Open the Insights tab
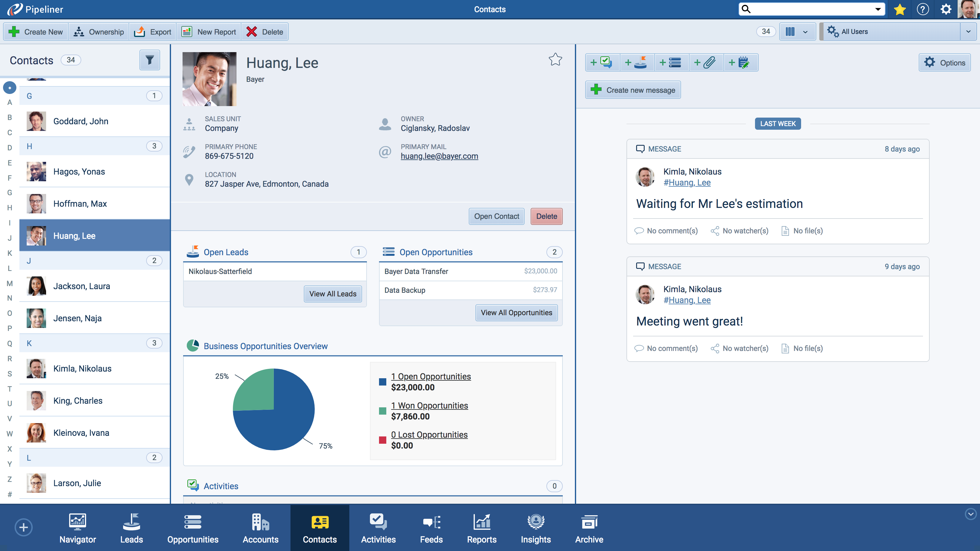980x551 pixels. point(535,529)
